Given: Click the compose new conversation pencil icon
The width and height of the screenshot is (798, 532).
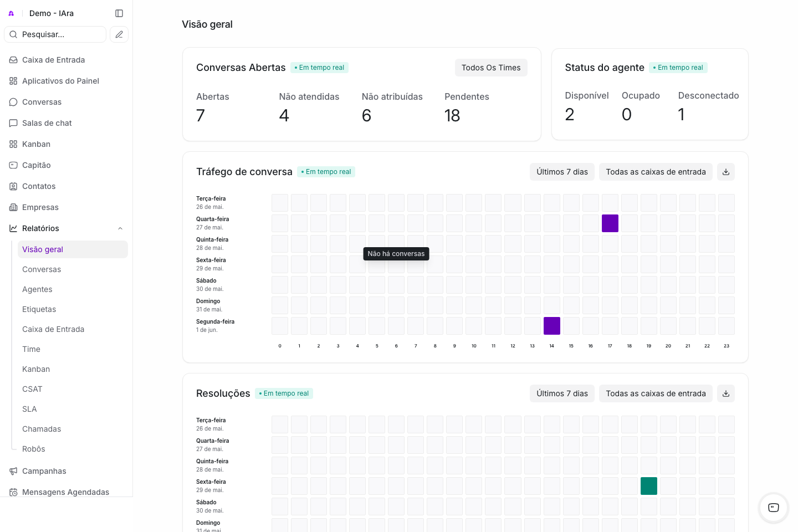Looking at the screenshot, I should (x=119, y=34).
